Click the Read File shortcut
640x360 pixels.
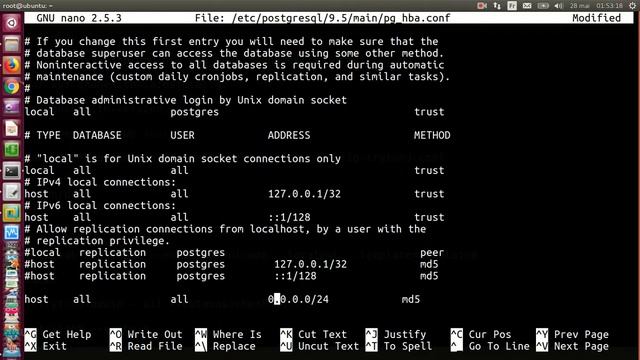(146, 346)
